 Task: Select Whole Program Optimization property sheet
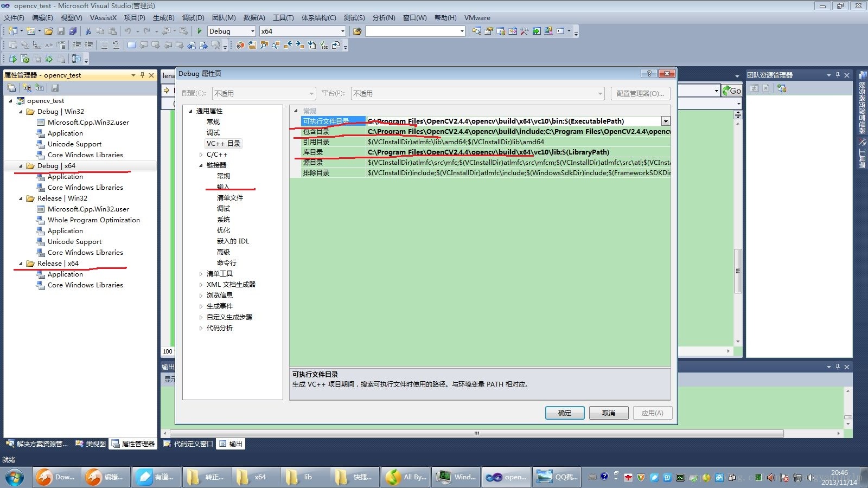pyautogui.click(x=94, y=220)
